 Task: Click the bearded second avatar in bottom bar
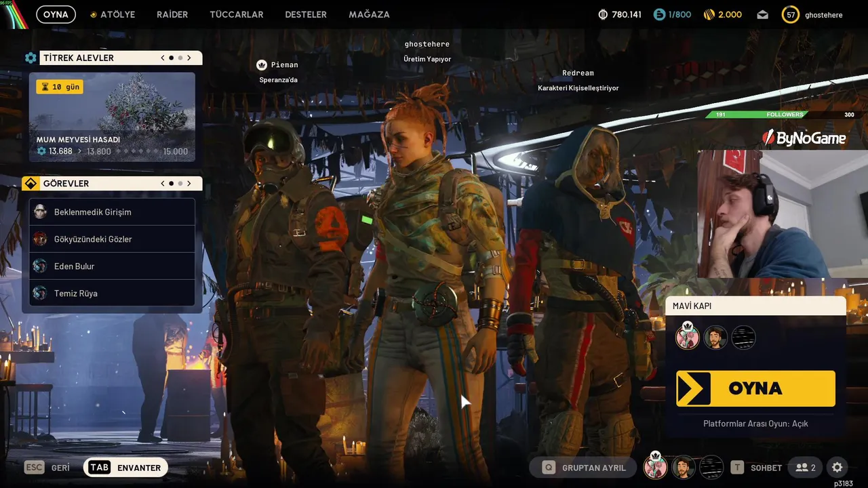pos(684,468)
